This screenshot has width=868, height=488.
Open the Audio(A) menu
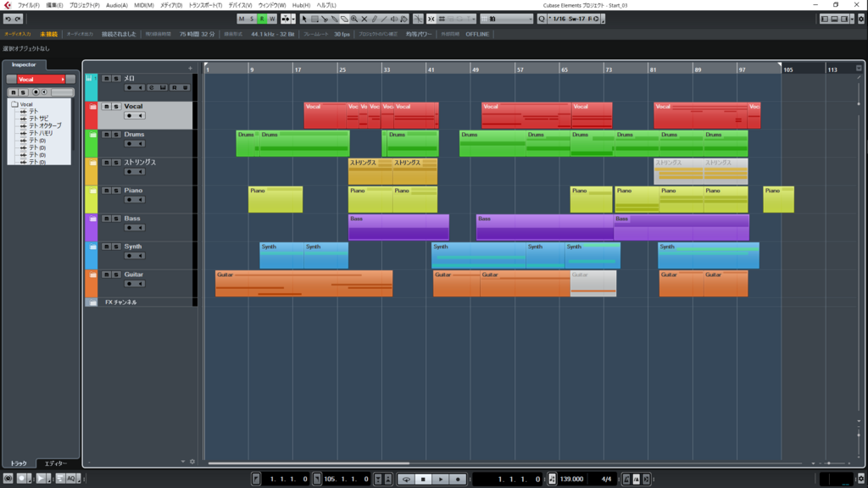[117, 5]
